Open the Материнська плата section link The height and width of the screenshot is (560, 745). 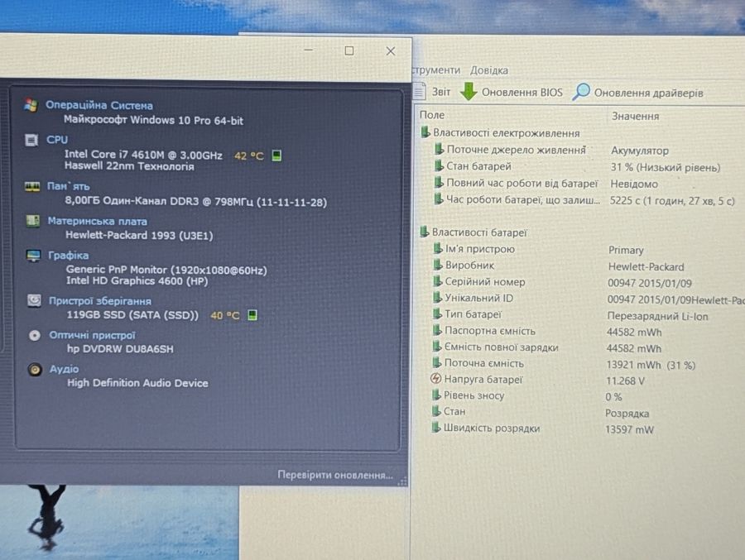pos(98,222)
